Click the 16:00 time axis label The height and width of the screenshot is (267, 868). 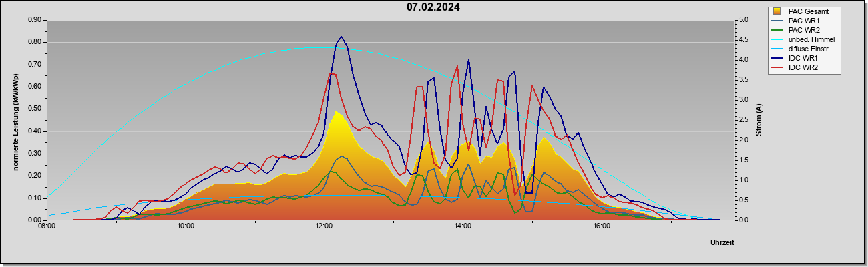[x=602, y=226]
